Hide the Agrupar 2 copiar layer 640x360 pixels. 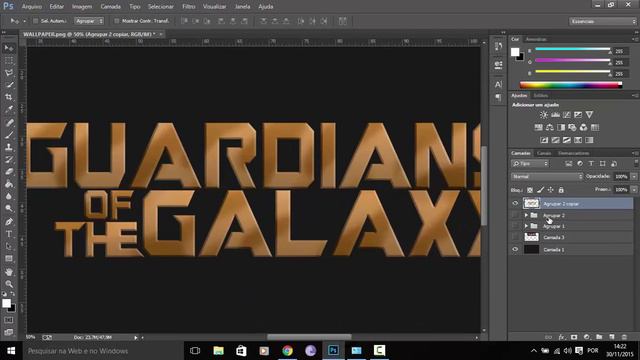point(515,203)
